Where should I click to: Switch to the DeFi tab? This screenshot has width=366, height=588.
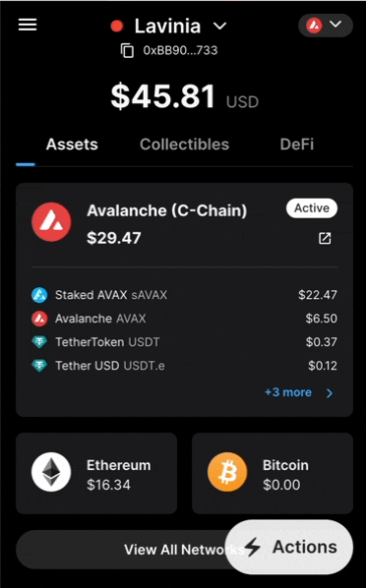click(x=296, y=145)
